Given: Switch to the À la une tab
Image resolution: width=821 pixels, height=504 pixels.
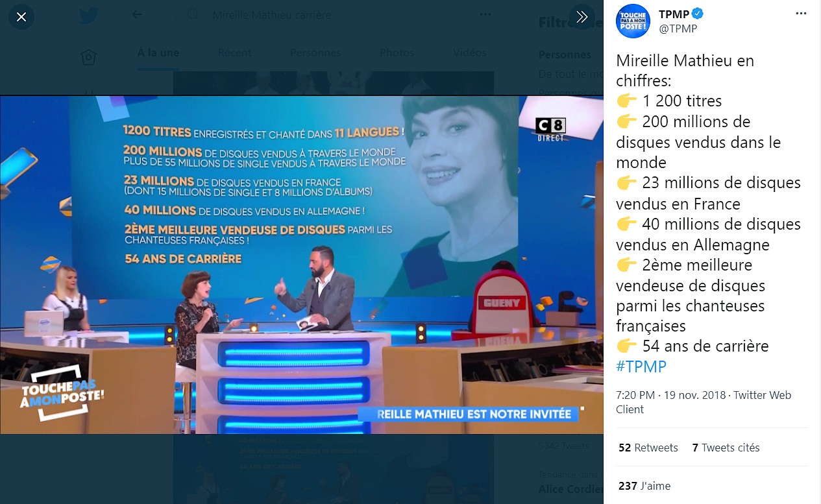Looking at the screenshot, I should tap(158, 53).
